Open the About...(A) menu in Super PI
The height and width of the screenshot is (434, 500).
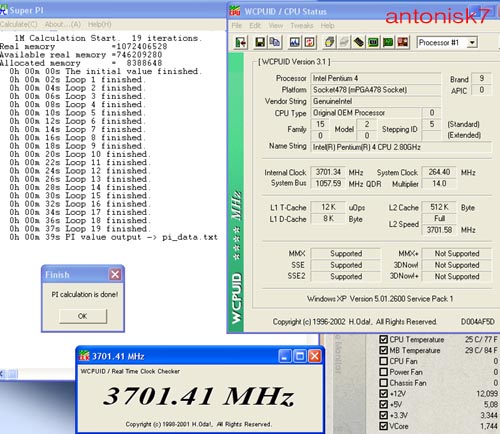[x=63, y=24]
